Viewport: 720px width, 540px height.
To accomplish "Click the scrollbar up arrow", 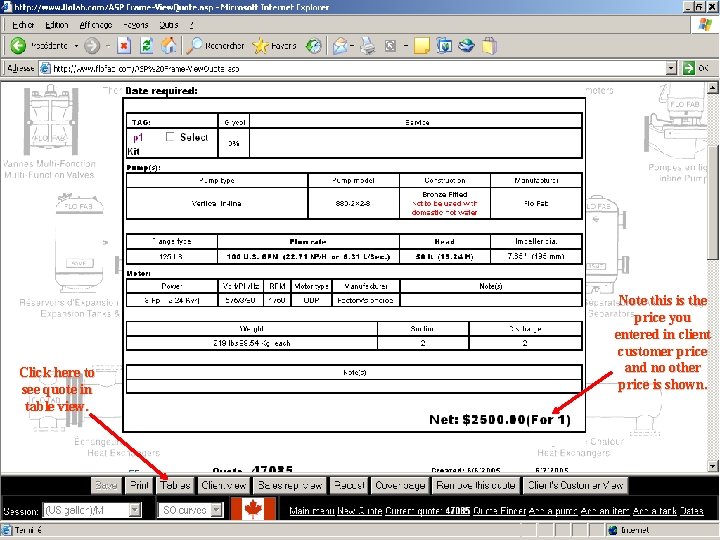I will (712, 87).
